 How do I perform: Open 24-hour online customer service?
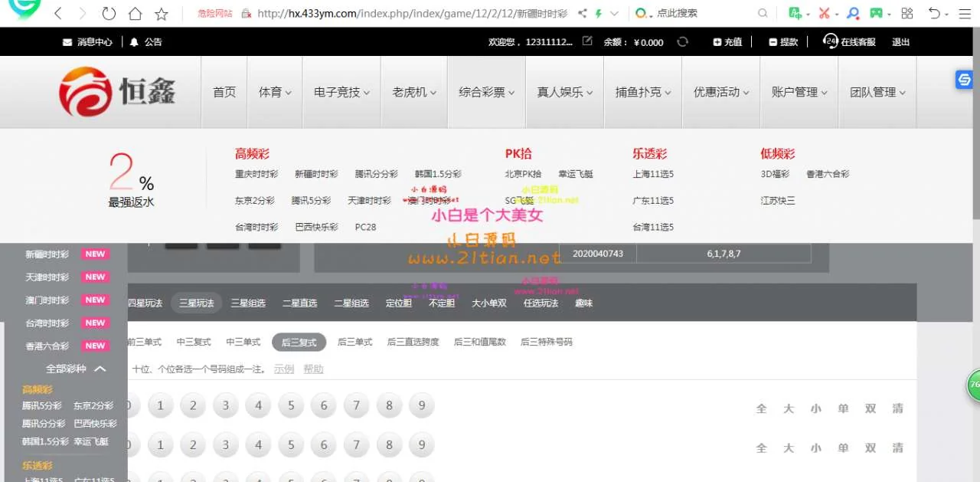pos(849,42)
